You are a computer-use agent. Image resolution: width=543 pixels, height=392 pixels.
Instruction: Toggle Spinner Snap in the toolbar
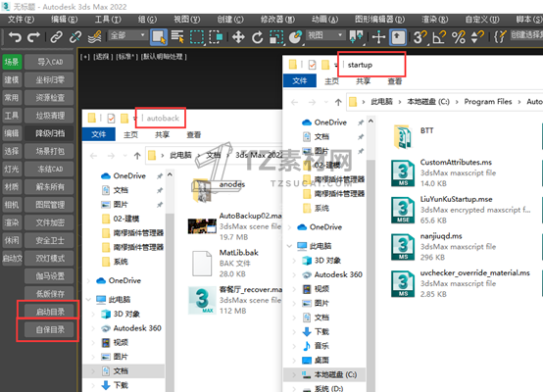click(x=477, y=36)
